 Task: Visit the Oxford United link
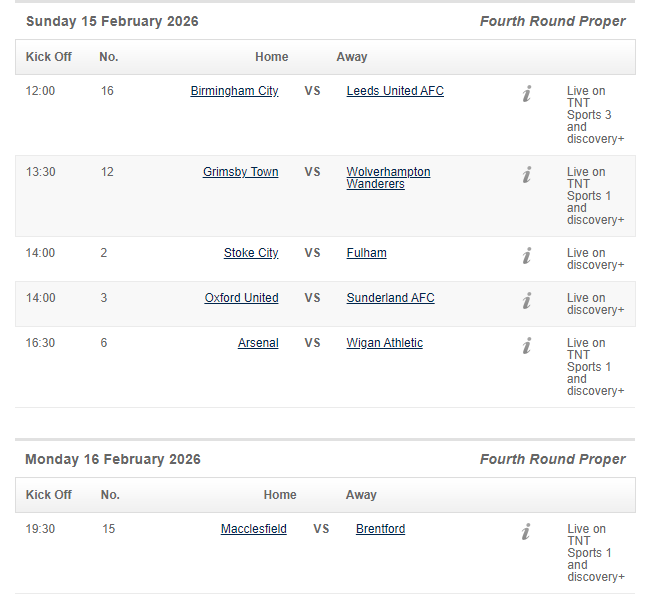[241, 298]
